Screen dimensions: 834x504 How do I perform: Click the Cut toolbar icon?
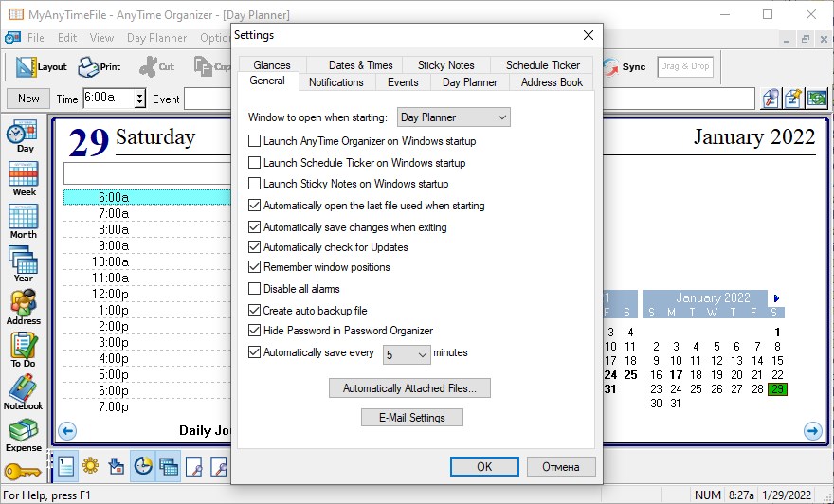(x=156, y=66)
